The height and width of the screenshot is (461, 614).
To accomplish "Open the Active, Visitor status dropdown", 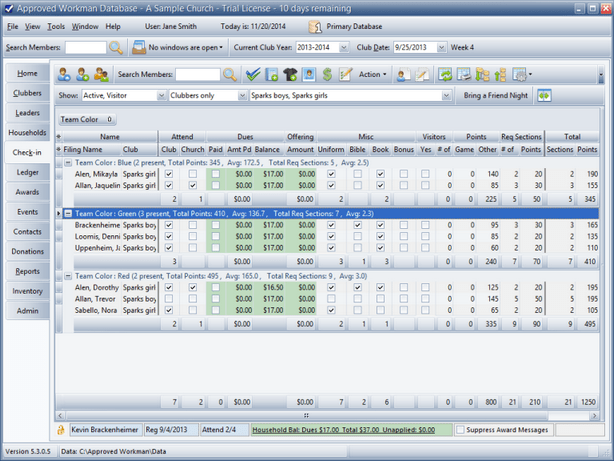I will (161, 96).
